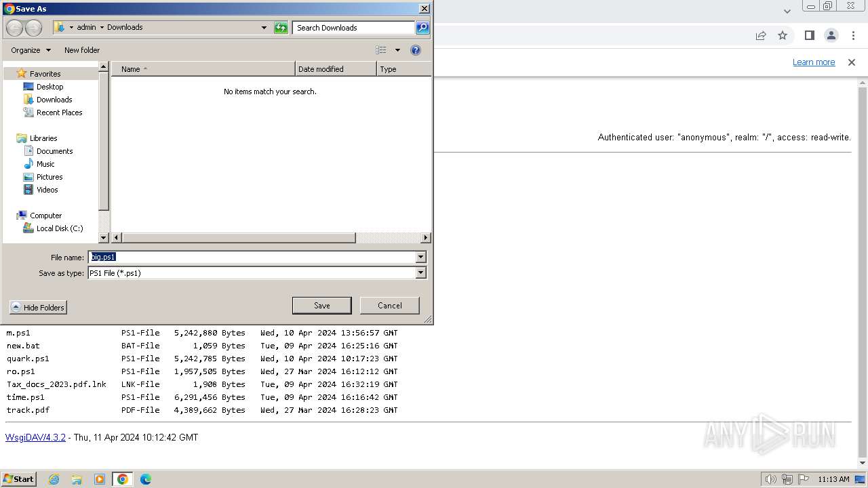Open the Help question mark icon
The width and height of the screenshot is (868, 488).
pyautogui.click(x=416, y=50)
